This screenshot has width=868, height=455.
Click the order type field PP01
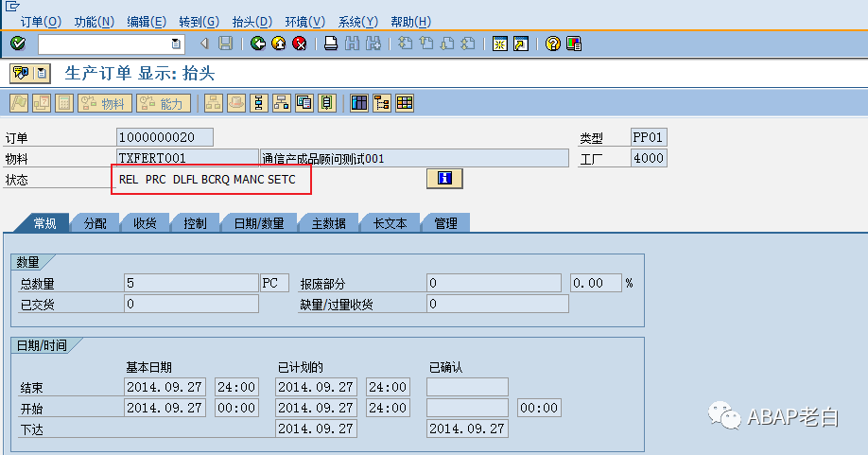pos(649,137)
